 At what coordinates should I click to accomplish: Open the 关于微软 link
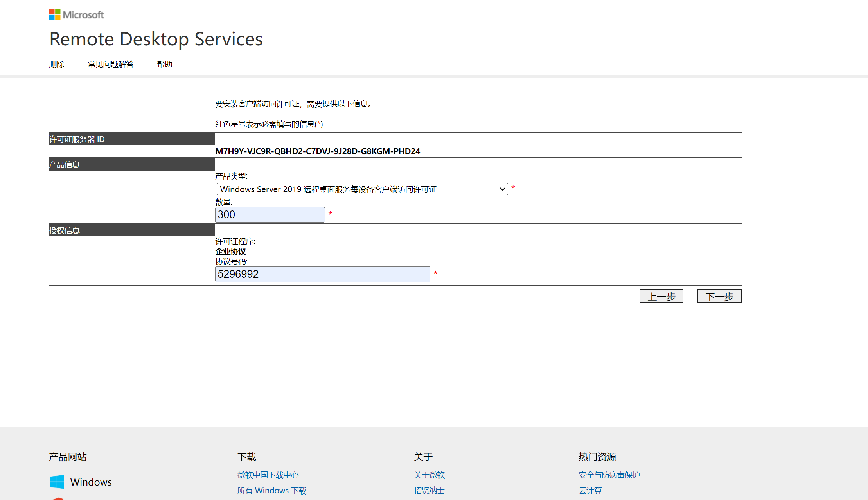click(x=429, y=475)
